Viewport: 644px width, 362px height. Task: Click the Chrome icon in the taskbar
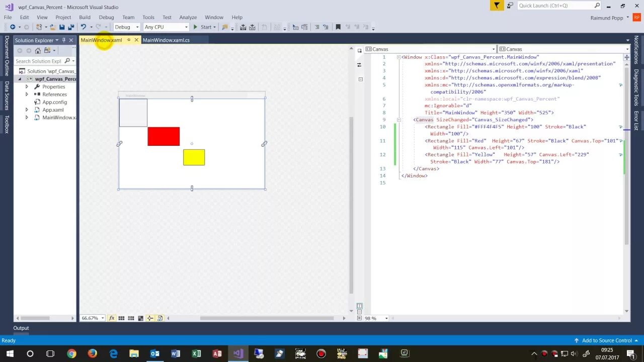tap(71, 353)
